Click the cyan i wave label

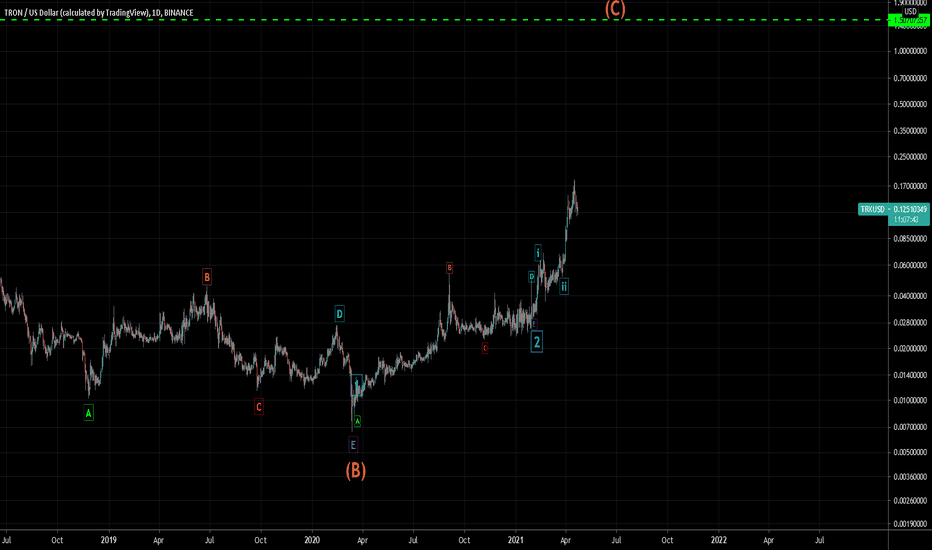[x=538, y=253]
